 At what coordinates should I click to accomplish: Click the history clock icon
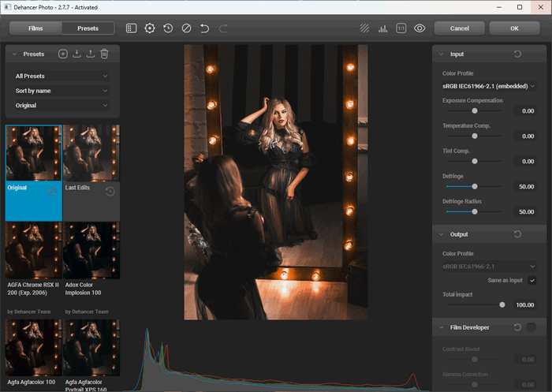[168, 28]
